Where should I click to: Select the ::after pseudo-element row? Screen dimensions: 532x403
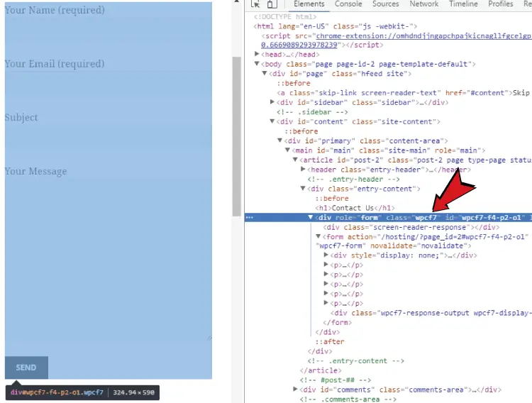(x=330, y=341)
